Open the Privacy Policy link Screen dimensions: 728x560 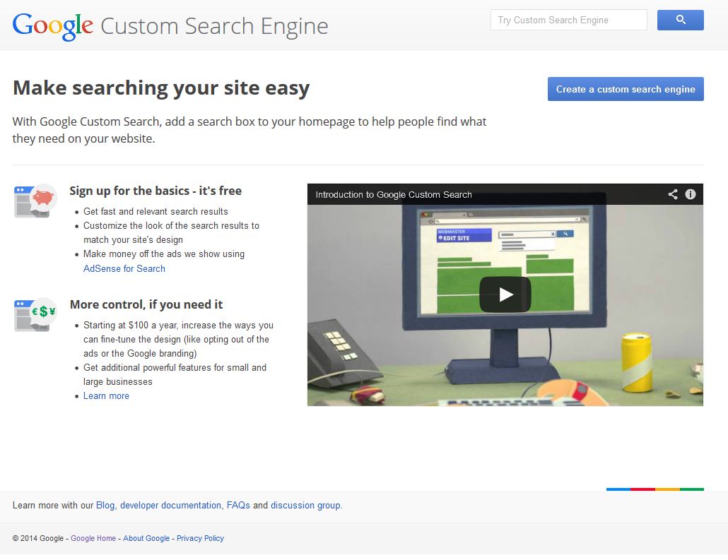point(200,538)
